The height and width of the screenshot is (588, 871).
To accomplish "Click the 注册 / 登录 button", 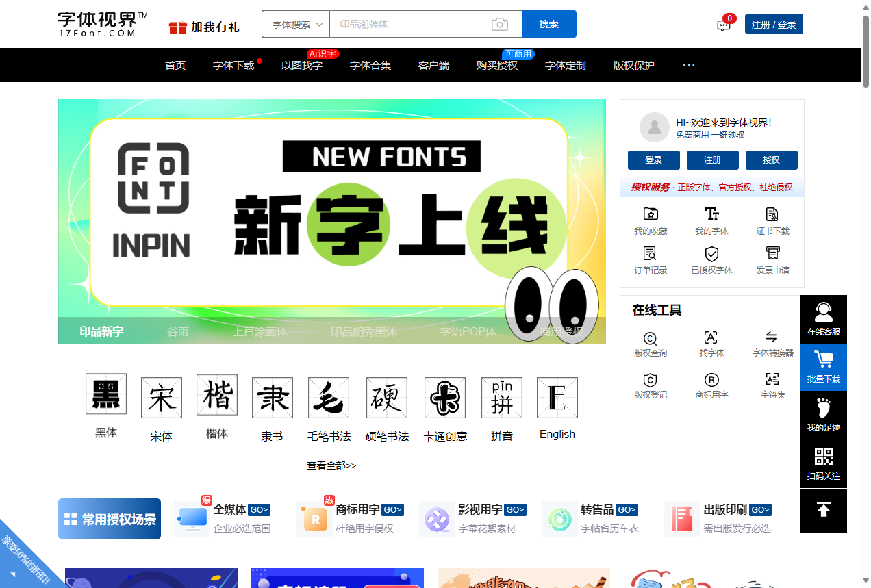I will pyautogui.click(x=774, y=23).
